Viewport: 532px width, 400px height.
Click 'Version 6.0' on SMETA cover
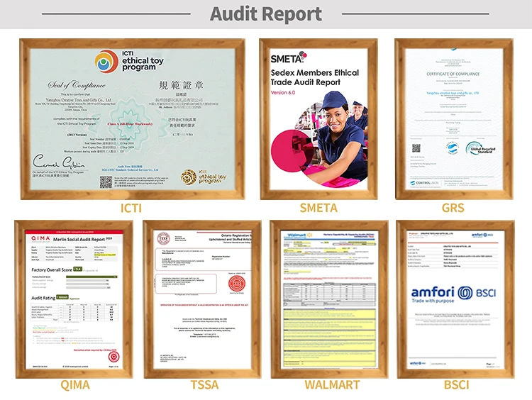(282, 92)
